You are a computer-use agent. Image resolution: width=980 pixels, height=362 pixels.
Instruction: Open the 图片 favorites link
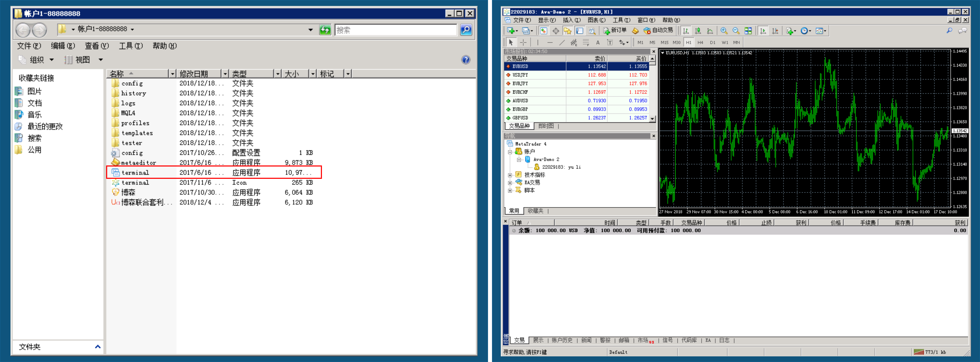click(34, 91)
